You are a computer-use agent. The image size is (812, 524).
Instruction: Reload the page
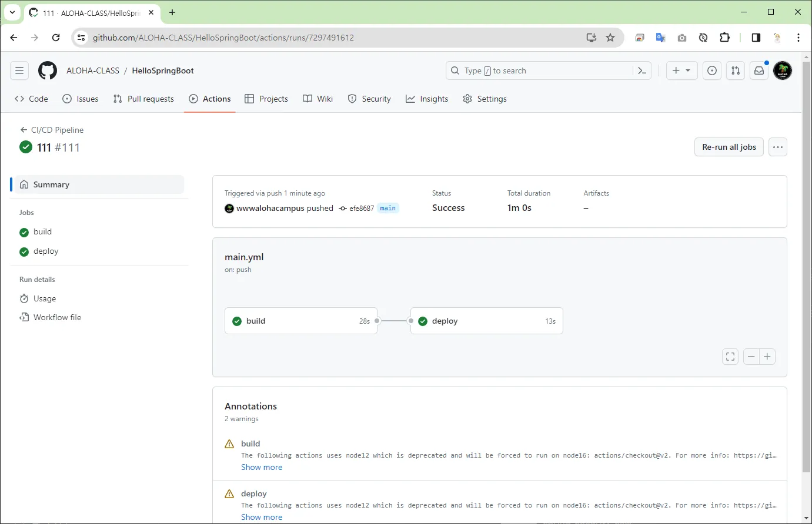pos(56,38)
